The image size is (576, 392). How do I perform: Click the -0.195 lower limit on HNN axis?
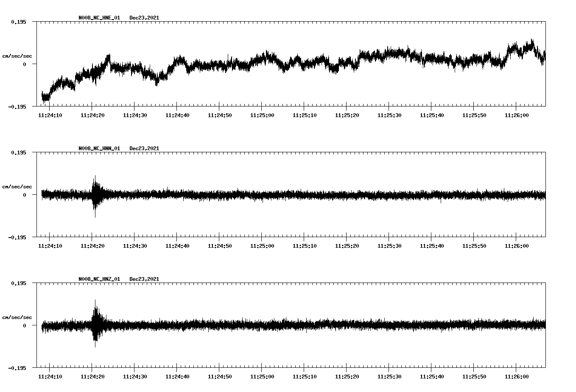click(x=17, y=237)
